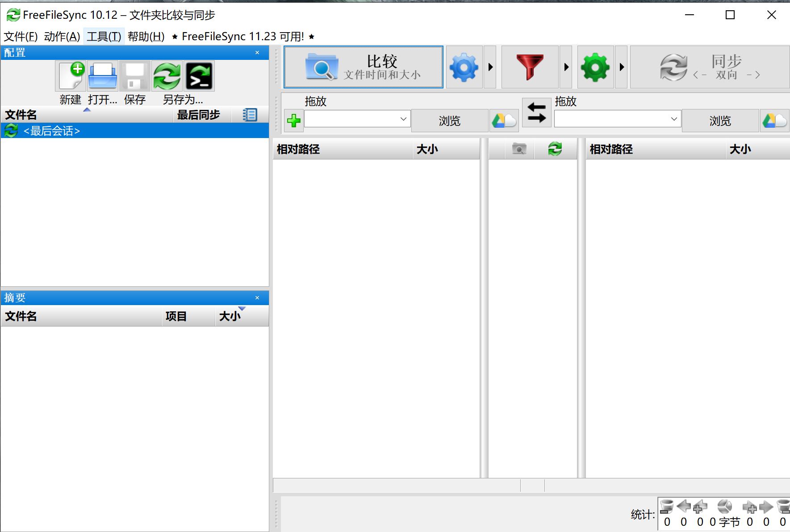Expand the right folder path dropdown
790x532 pixels.
point(674,119)
